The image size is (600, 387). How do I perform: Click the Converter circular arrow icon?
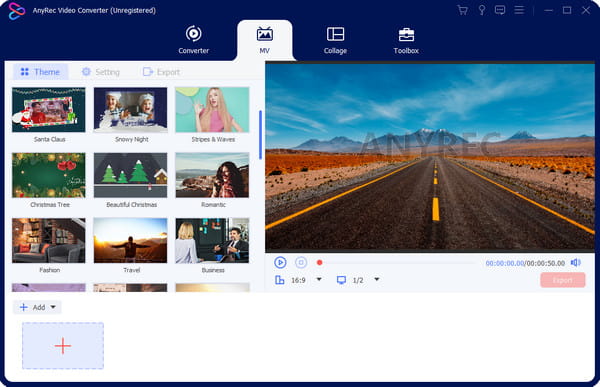coord(194,34)
